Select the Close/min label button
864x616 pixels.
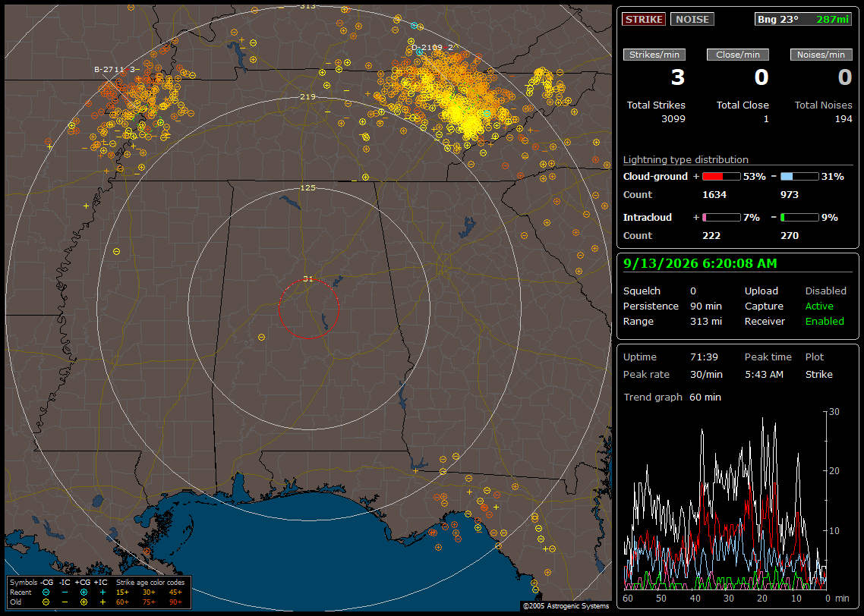click(738, 55)
